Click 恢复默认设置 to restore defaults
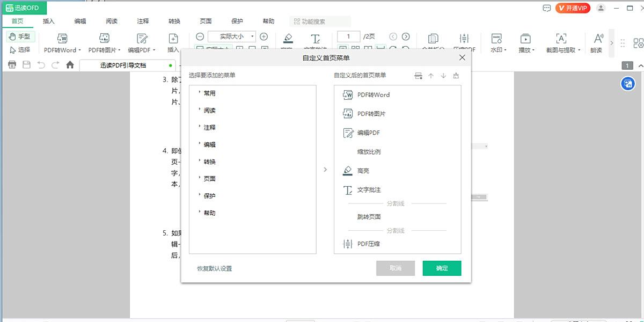Viewport: 644px width, 322px height. pos(215,268)
